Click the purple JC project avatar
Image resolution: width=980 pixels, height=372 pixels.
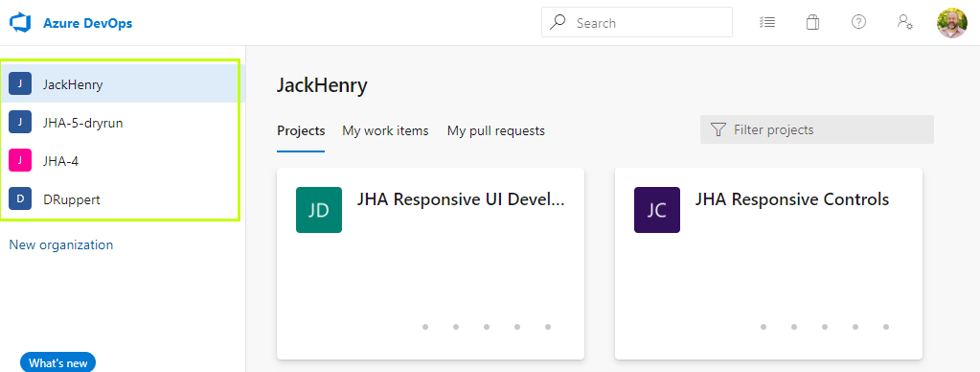657,210
